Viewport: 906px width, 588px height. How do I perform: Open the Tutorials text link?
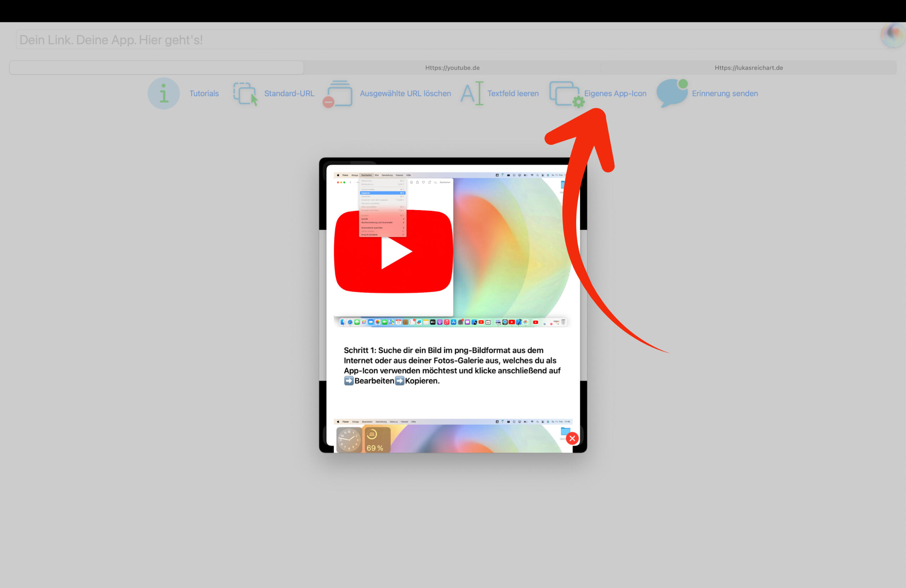(x=204, y=94)
